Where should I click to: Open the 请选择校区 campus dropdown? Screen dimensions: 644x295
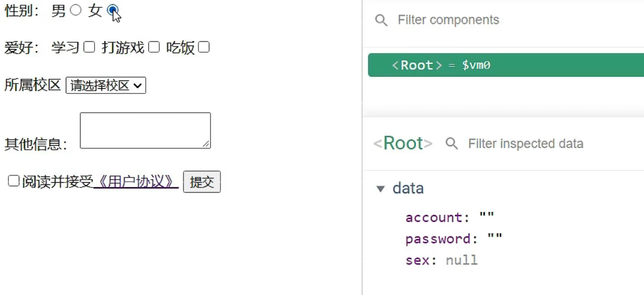(x=106, y=86)
